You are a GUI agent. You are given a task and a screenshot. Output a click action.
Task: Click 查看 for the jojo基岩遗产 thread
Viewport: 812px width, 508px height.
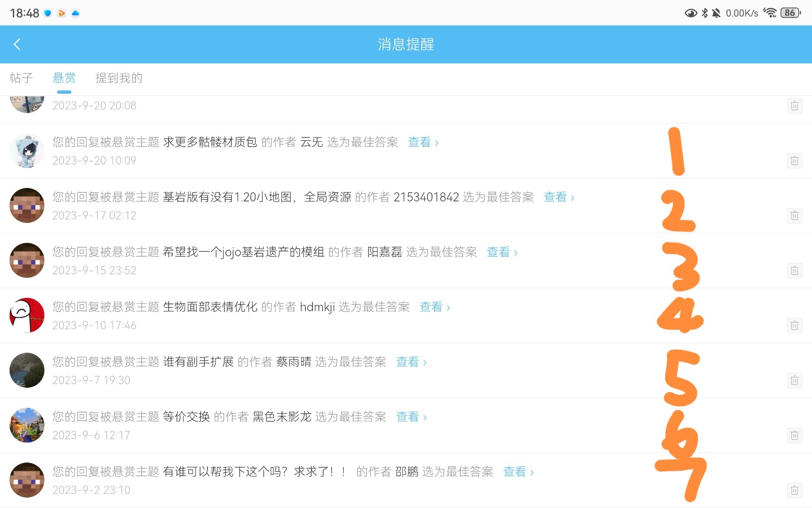[x=502, y=252]
